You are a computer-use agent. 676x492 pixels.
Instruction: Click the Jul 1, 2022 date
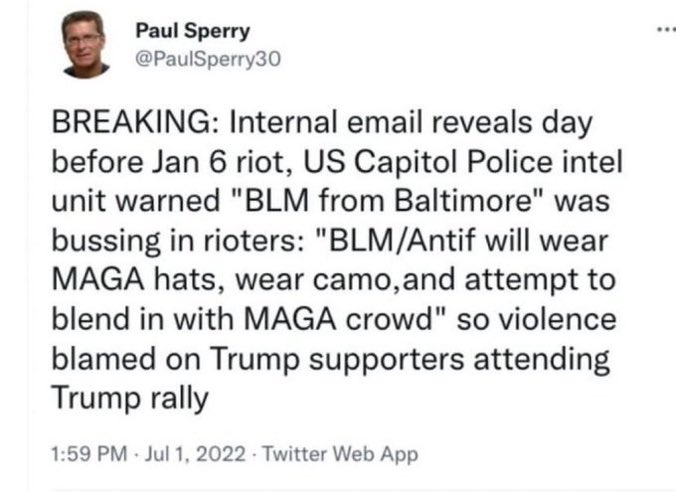(x=195, y=453)
